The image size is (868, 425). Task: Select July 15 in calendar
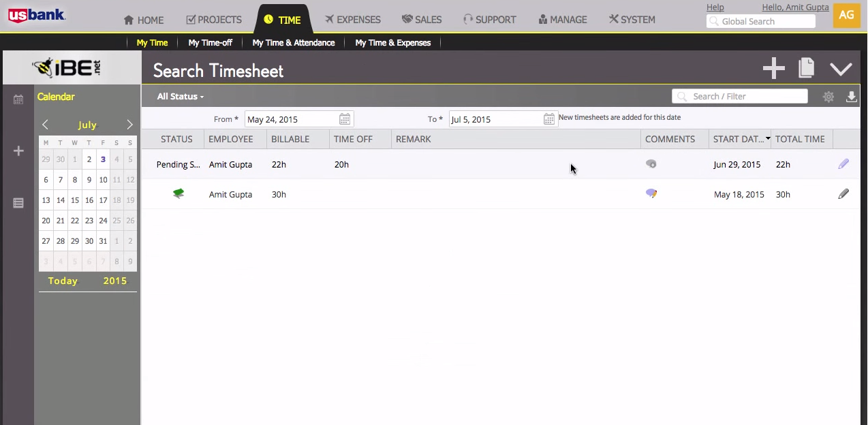[74, 200]
